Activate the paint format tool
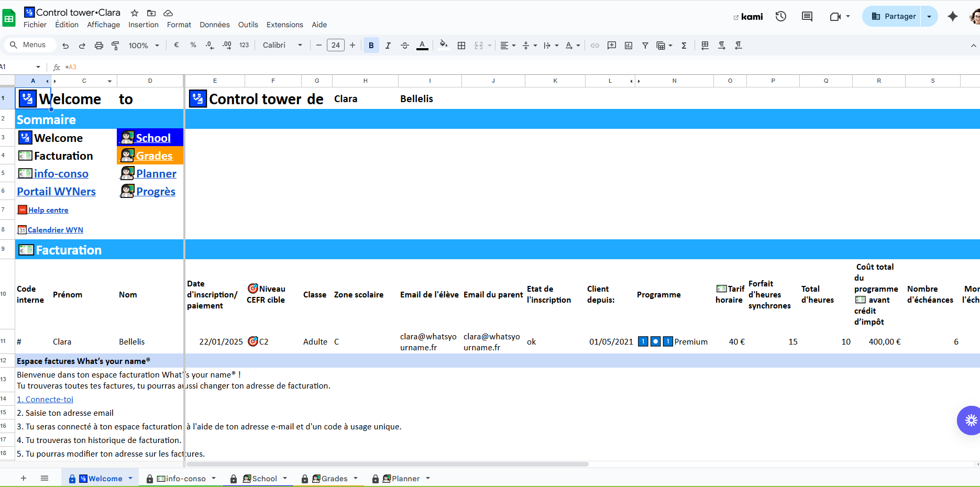980x487 pixels. (x=116, y=46)
